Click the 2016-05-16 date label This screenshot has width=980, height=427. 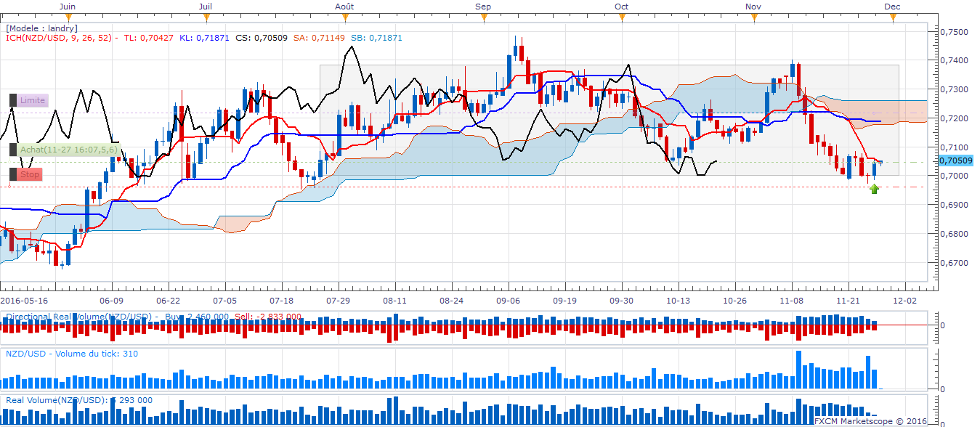tap(23, 301)
